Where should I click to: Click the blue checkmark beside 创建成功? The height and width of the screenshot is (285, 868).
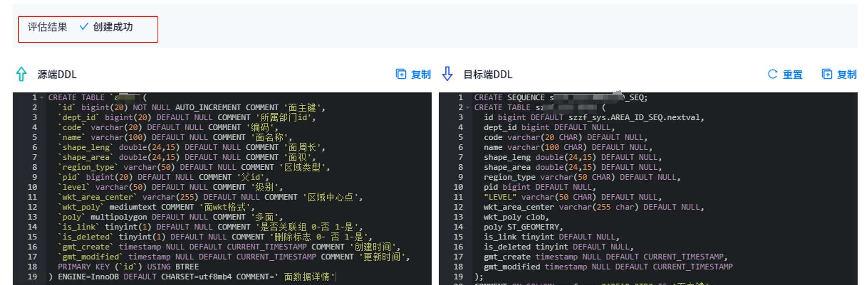point(84,27)
